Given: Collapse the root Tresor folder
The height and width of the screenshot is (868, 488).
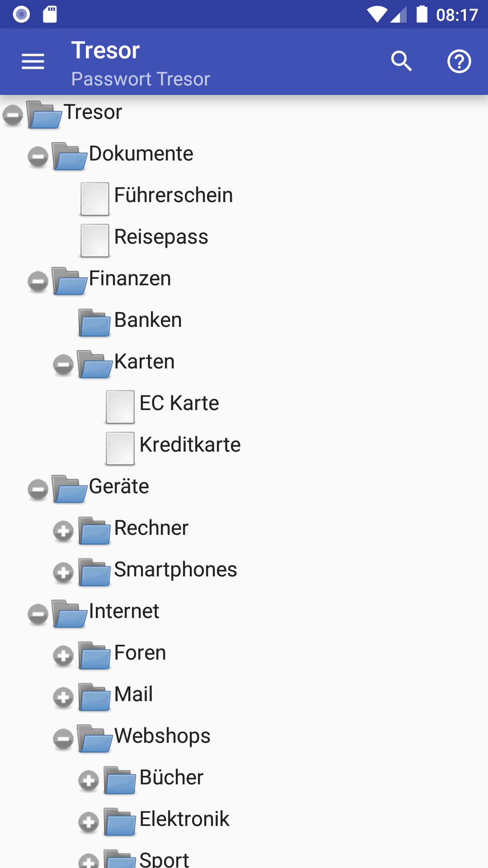Looking at the screenshot, I should tap(13, 115).
